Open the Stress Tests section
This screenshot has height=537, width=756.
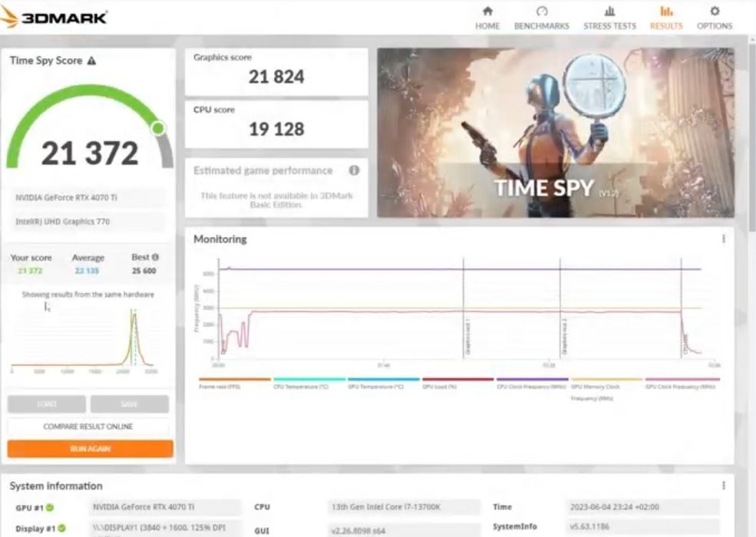point(609,18)
